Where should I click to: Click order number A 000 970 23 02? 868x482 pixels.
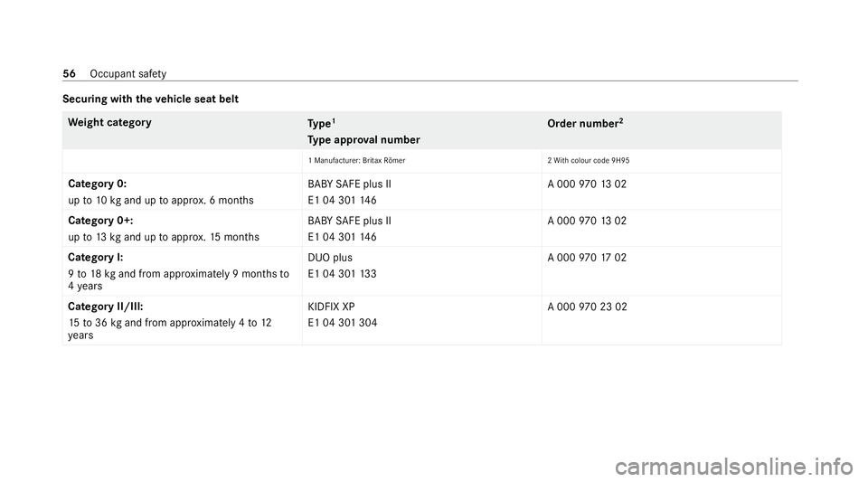coord(588,307)
